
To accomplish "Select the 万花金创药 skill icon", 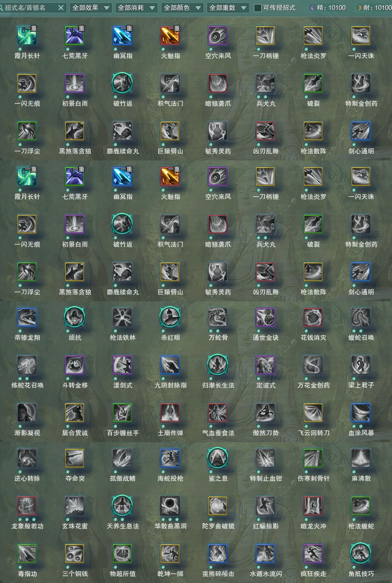I will [314, 365].
